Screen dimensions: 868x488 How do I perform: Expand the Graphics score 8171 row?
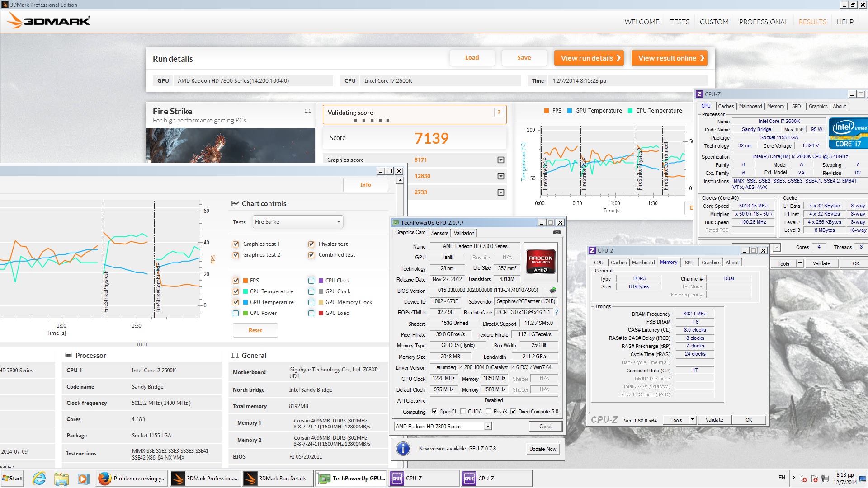click(500, 160)
